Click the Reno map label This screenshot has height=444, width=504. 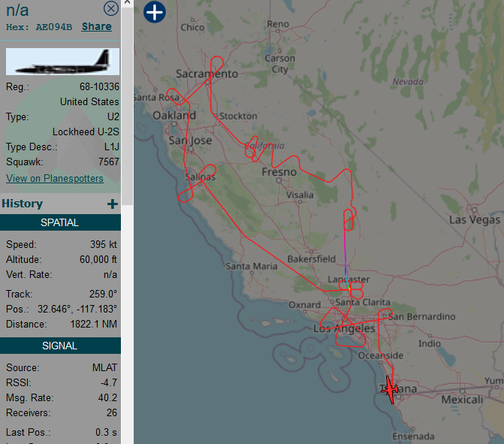coord(278,24)
